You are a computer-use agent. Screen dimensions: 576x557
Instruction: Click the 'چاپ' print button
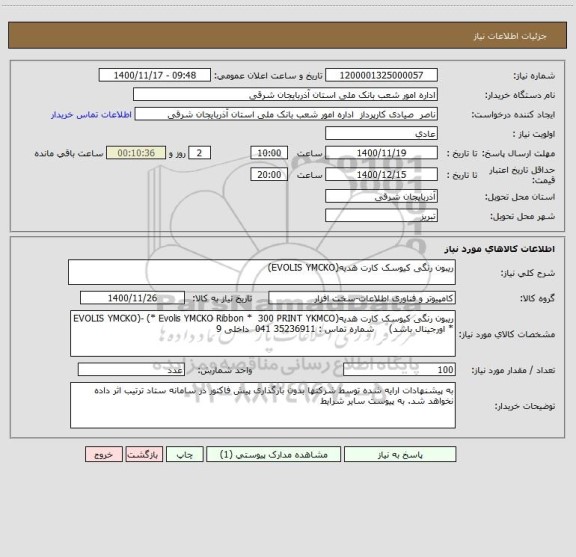coord(184,454)
